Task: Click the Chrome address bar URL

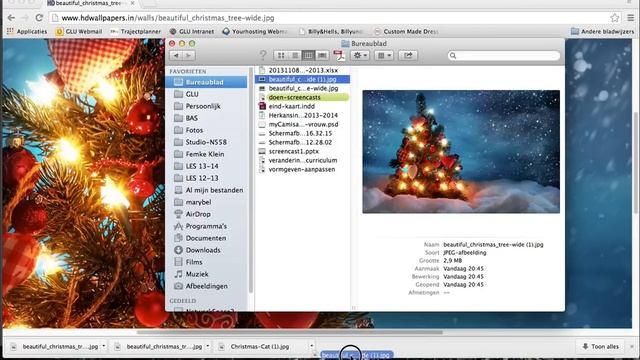Action: pos(168,18)
